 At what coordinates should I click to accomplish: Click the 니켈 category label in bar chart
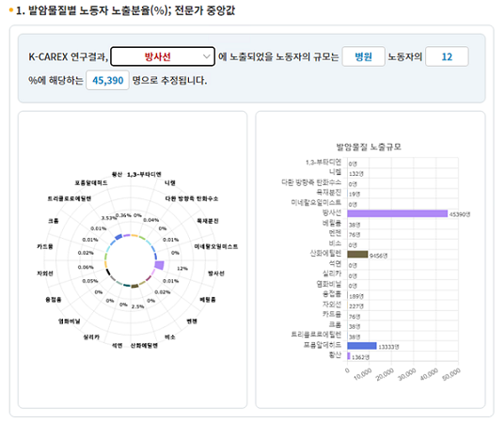click(336, 172)
